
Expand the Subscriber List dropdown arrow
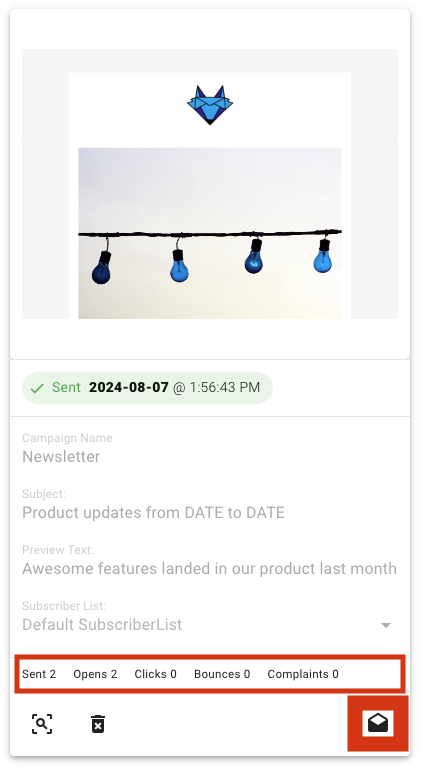pyautogui.click(x=386, y=625)
